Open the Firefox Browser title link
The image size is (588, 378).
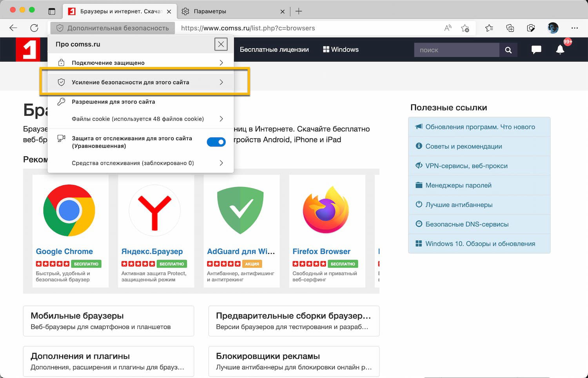coord(321,251)
